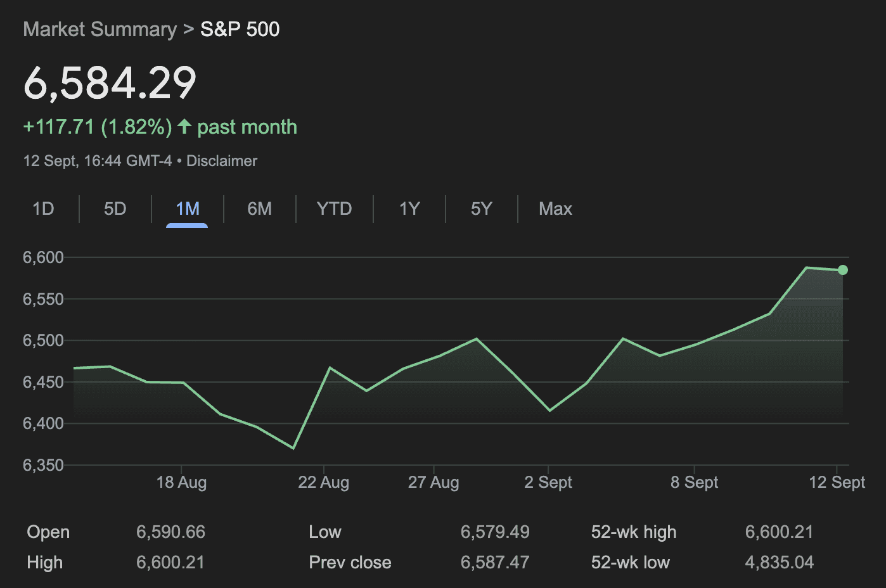Screen dimensions: 886x588
Task: Switch to the 6M time range tab
Action: point(259,208)
